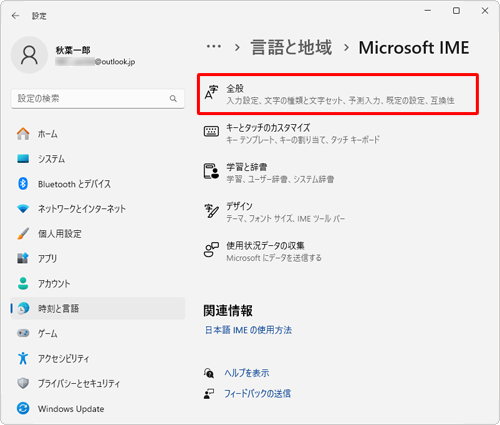Select 時刻と言語 in the sidebar
Viewport: 500px width, 425px height.
pos(98,308)
